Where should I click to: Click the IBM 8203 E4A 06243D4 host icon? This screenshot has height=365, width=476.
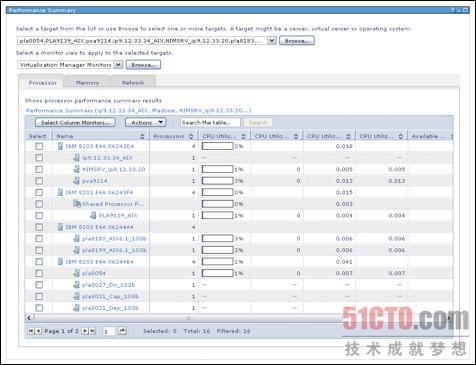pos(60,146)
